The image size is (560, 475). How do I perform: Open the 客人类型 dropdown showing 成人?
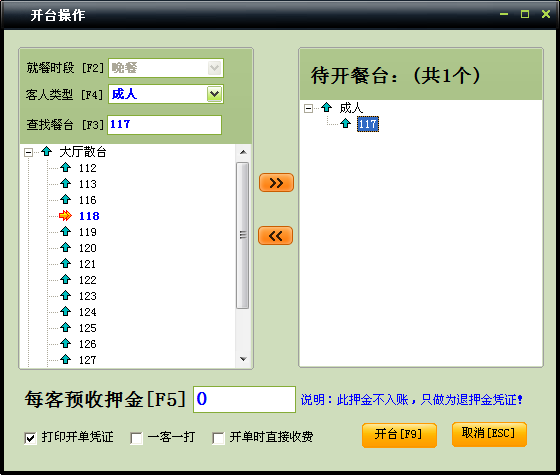[x=214, y=94]
